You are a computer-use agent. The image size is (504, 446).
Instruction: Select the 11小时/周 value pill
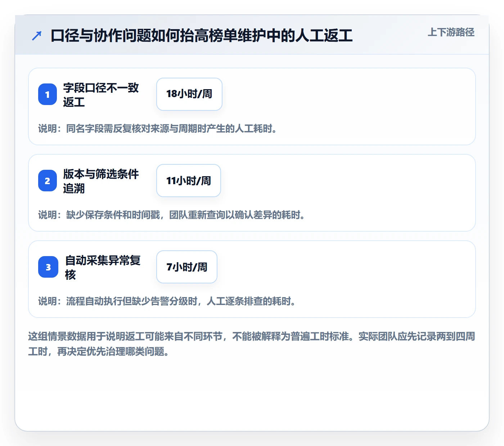[x=189, y=181]
